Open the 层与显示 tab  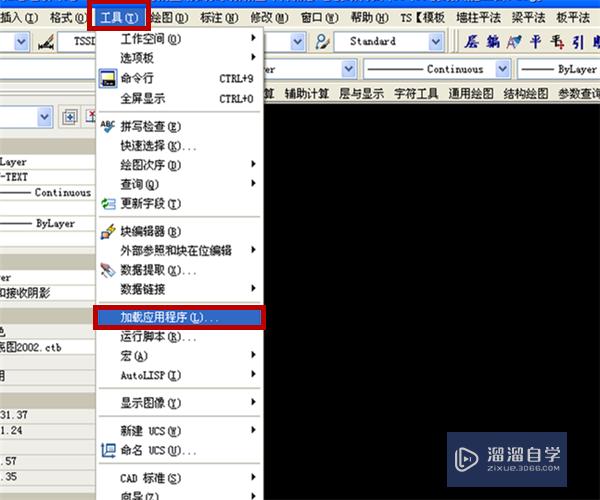(362, 93)
